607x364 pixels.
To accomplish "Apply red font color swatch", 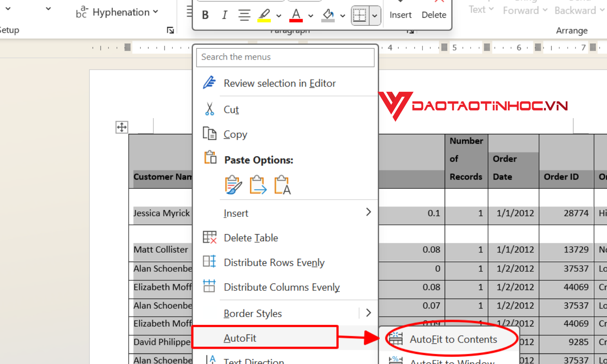I will (296, 15).
